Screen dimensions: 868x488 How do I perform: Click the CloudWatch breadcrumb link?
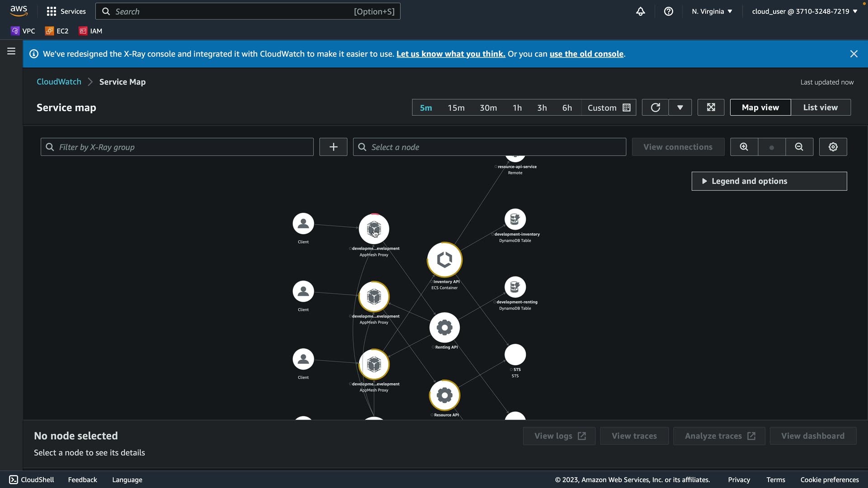pos(59,82)
